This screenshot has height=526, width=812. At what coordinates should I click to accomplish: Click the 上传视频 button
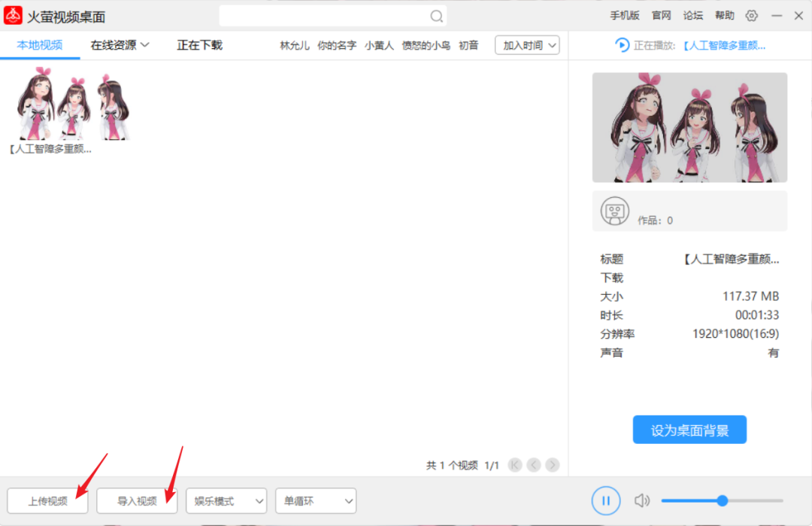click(47, 500)
